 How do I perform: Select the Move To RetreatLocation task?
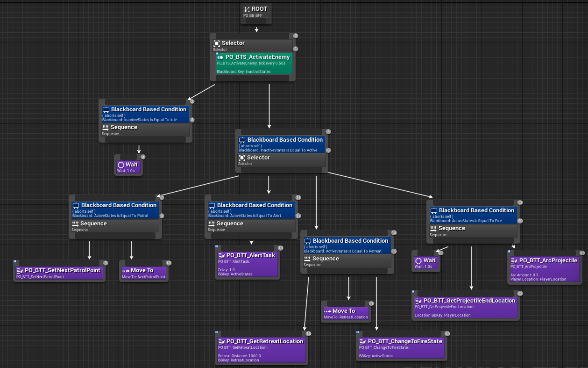point(346,314)
